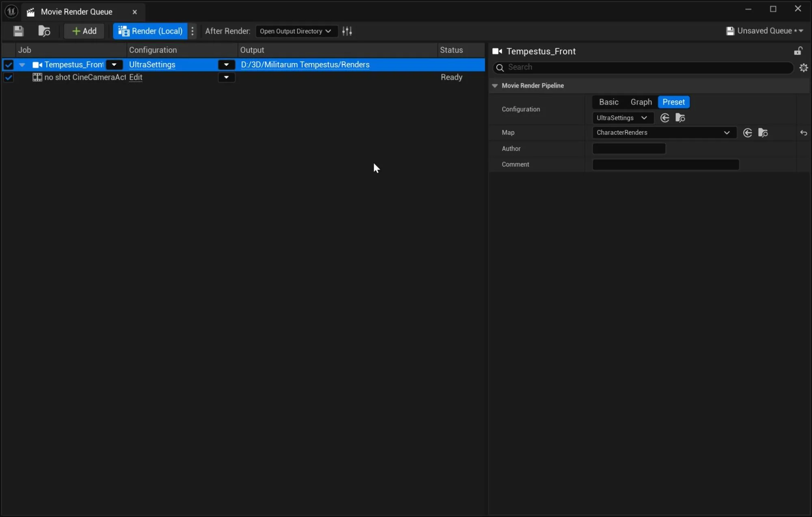Collapse the Tempestus_Front job row
The image size is (812, 517).
tap(22, 65)
